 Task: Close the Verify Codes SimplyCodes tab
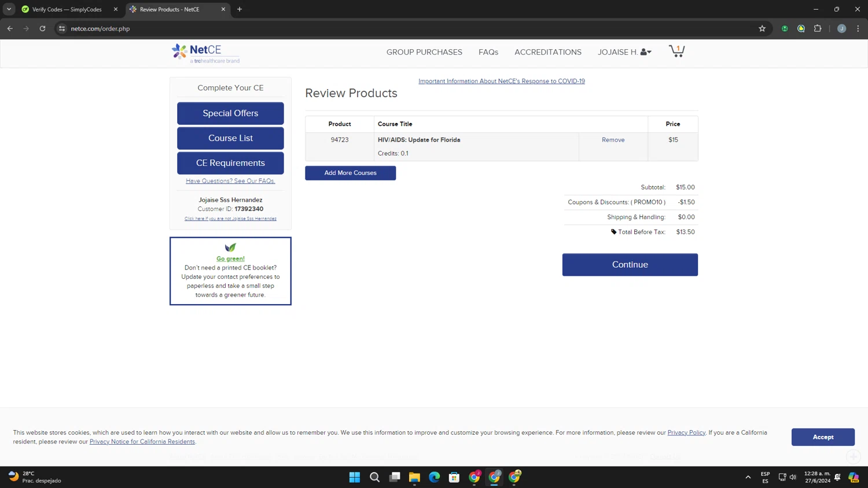115,9
